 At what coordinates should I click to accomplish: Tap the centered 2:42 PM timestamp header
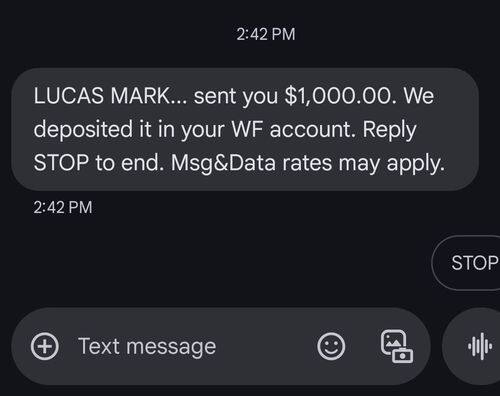pos(266,34)
